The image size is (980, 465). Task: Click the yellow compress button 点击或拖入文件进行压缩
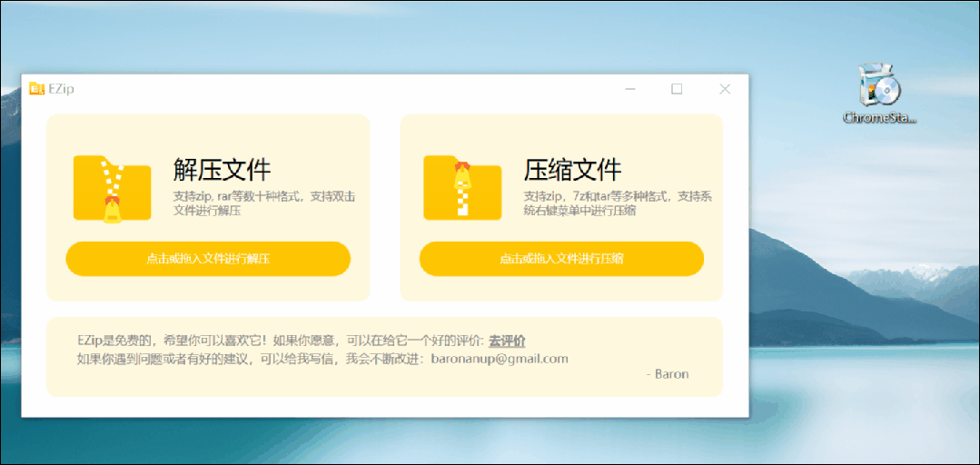[x=561, y=259]
